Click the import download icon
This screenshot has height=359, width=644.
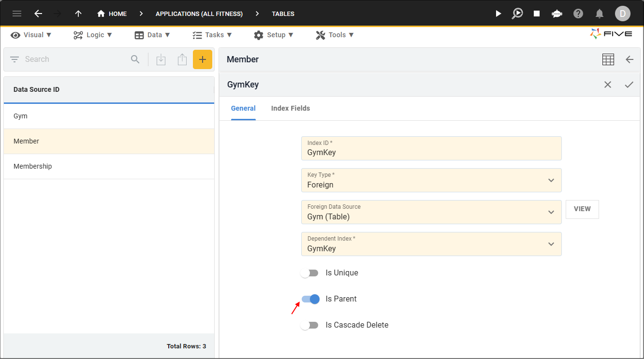point(161,59)
